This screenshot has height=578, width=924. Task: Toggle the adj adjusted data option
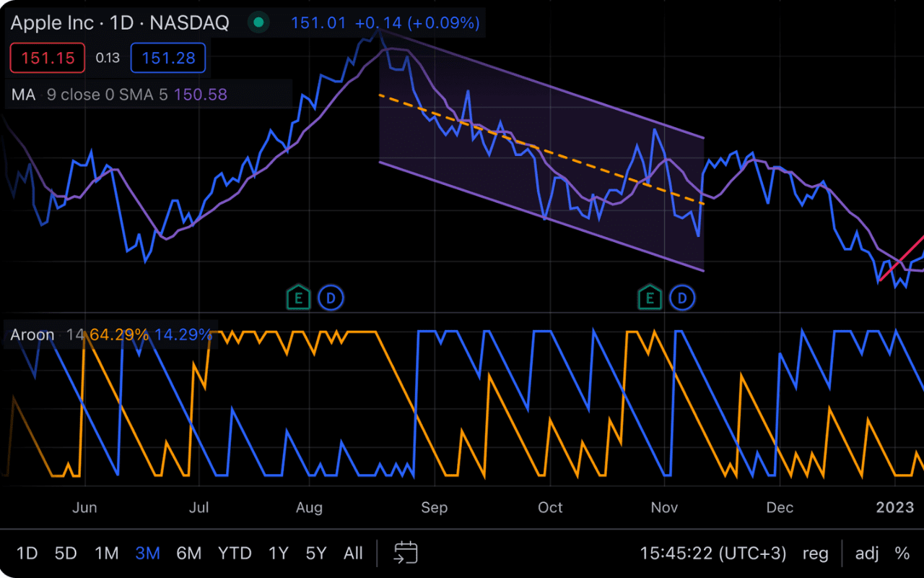[867, 553]
